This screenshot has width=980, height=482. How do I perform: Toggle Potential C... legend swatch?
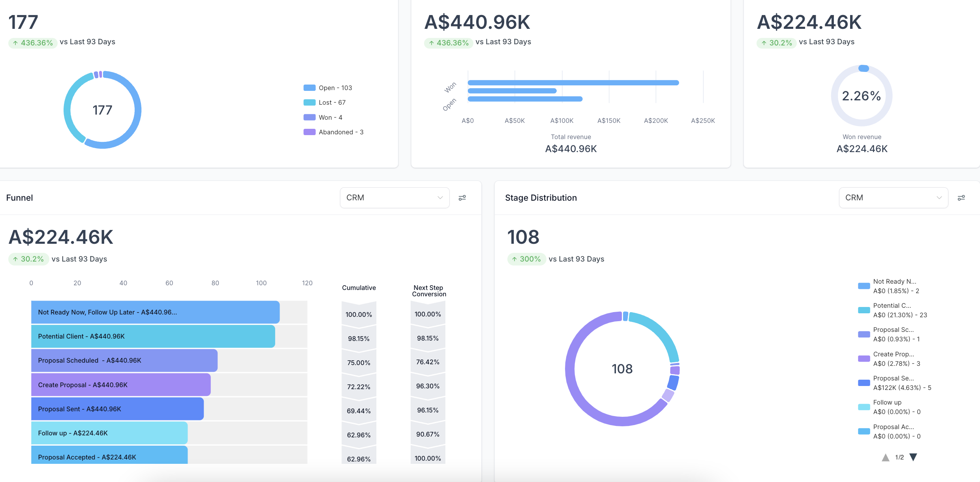[x=864, y=310]
